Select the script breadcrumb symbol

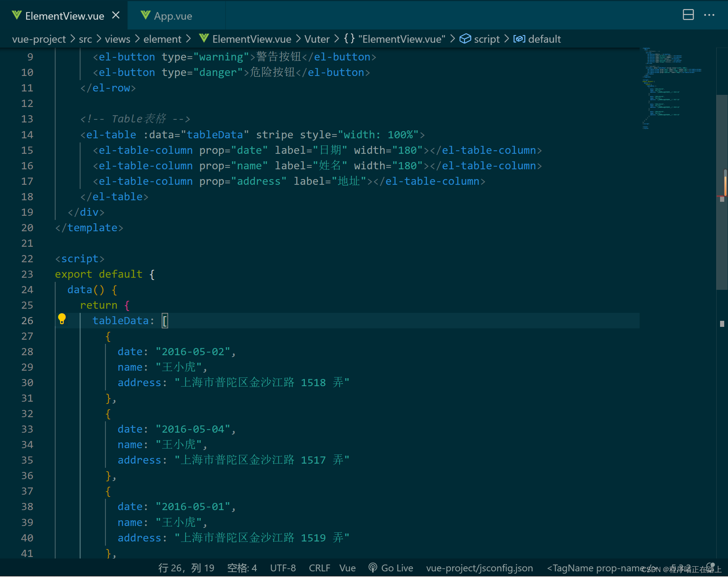(x=487, y=39)
